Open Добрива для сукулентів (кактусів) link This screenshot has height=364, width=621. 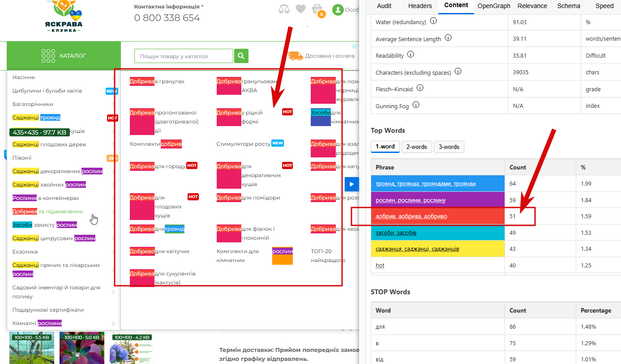pyautogui.click(x=163, y=278)
